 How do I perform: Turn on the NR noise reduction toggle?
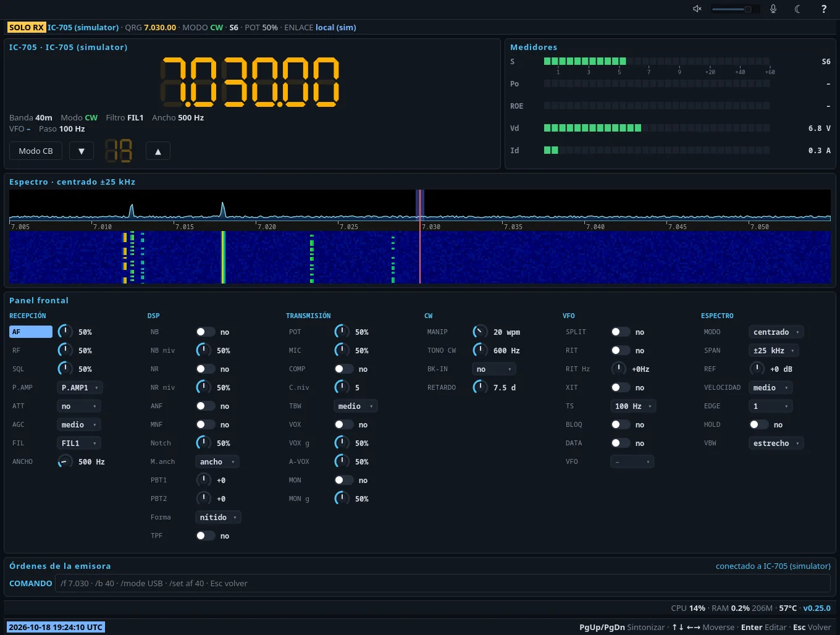click(x=206, y=369)
